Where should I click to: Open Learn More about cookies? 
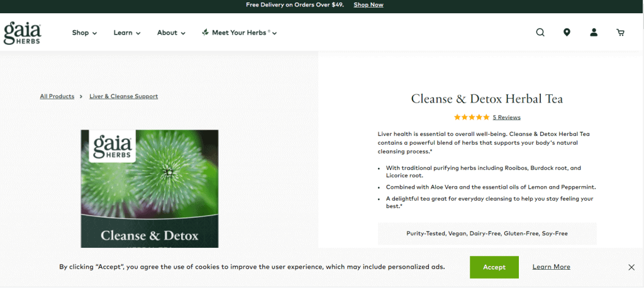(551, 267)
